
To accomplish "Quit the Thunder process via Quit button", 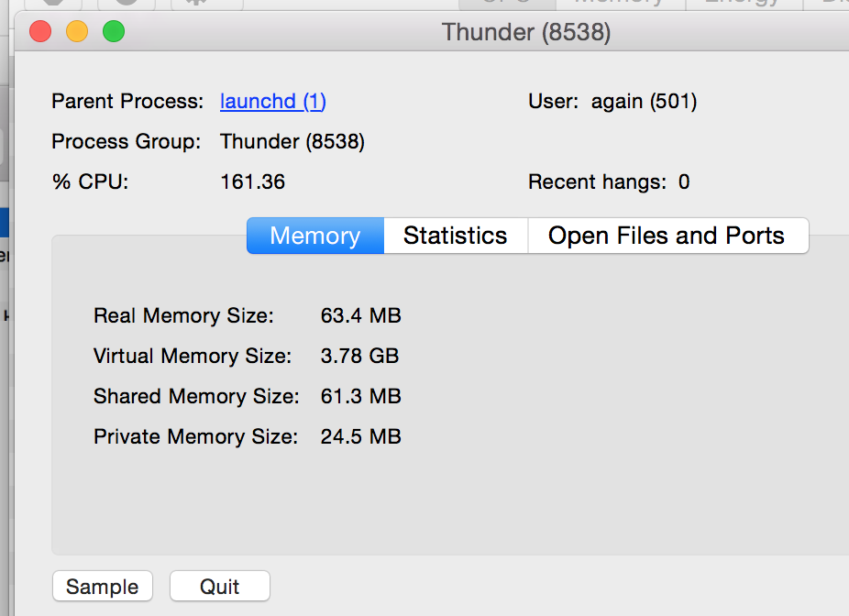I will (x=220, y=587).
